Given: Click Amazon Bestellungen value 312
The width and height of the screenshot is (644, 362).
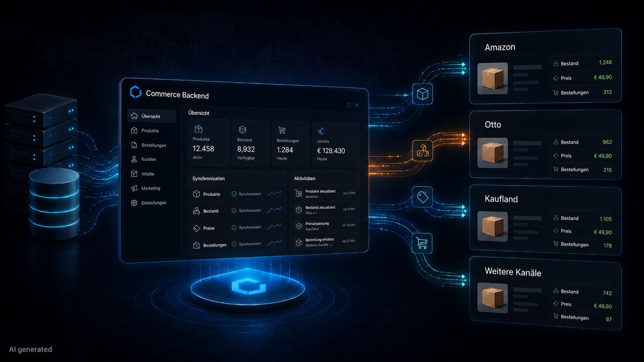Looking at the screenshot, I should [607, 92].
